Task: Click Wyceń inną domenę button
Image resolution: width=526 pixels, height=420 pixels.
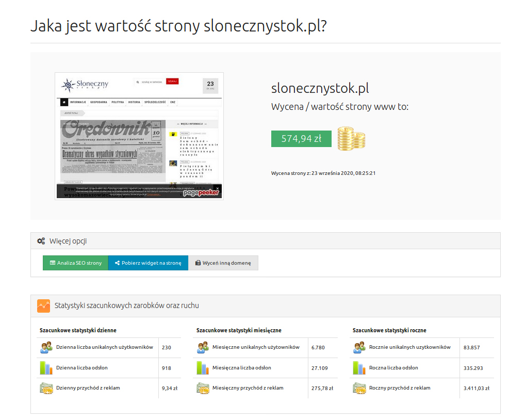Action: (x=223, y=263)
